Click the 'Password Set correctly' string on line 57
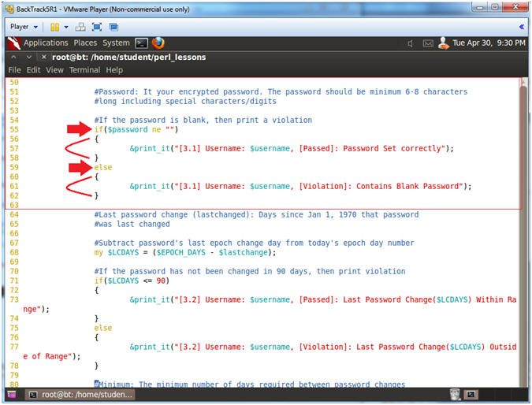Screen dimensions: 532x405 coord(392,149)
